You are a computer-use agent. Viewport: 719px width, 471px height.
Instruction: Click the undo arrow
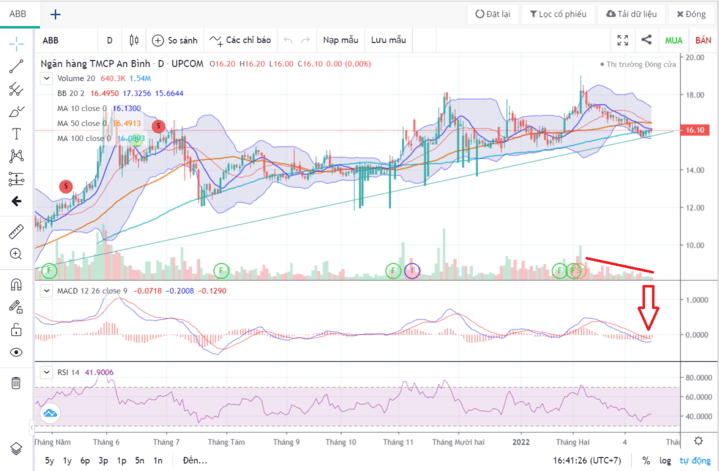pyautogui.click(x=288, y=40)
